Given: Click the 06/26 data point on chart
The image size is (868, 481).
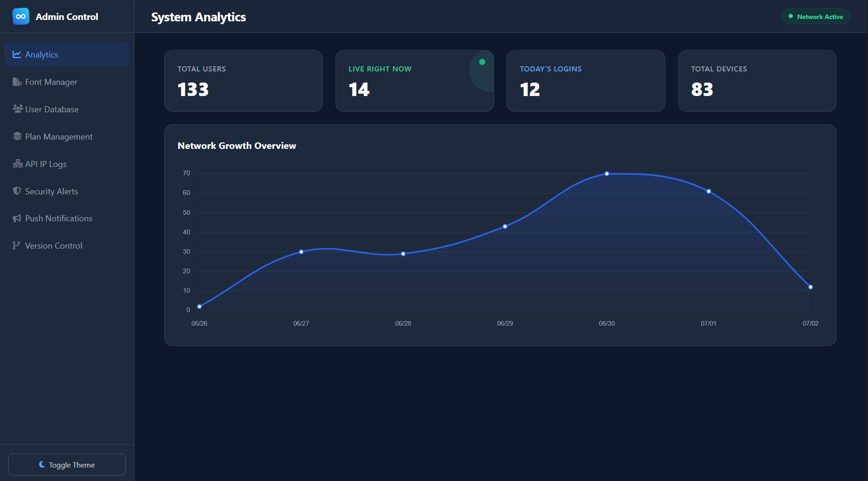Looking at the screenshot, I should click(x=199, y=306).
